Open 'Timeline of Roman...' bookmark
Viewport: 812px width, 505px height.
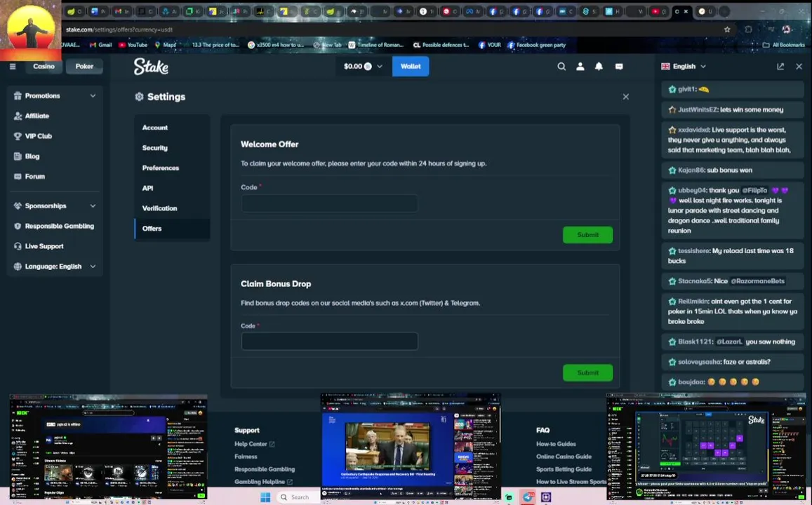point(375,45)
